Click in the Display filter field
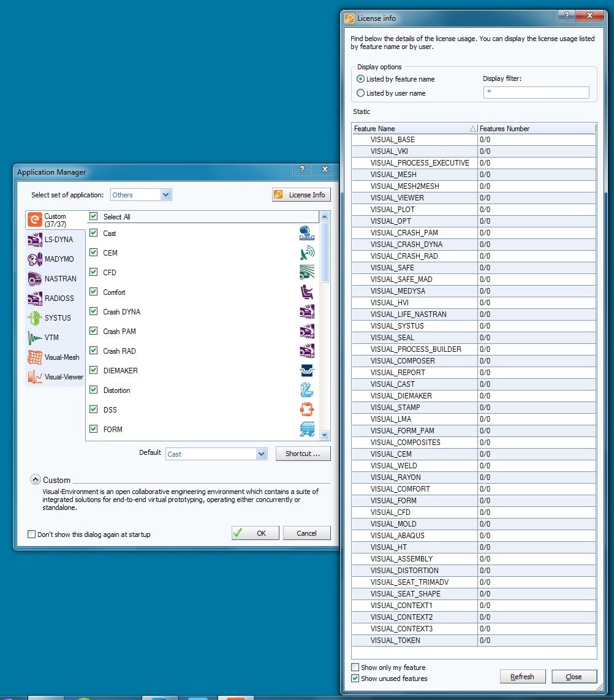Image resolution: width=614 pixels, height=700 pixels. (536, 93)
